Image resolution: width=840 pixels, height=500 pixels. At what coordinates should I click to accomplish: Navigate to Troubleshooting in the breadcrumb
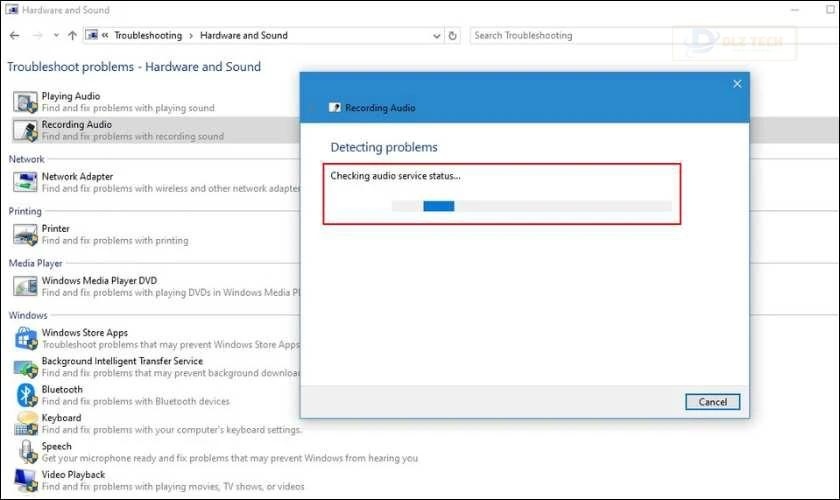click(x=148, y=36)
